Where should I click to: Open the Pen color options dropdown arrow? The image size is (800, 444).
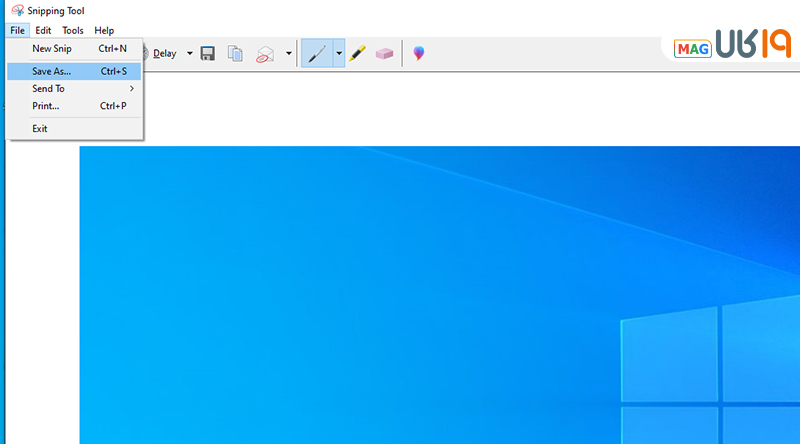click(x=339, y=54)
